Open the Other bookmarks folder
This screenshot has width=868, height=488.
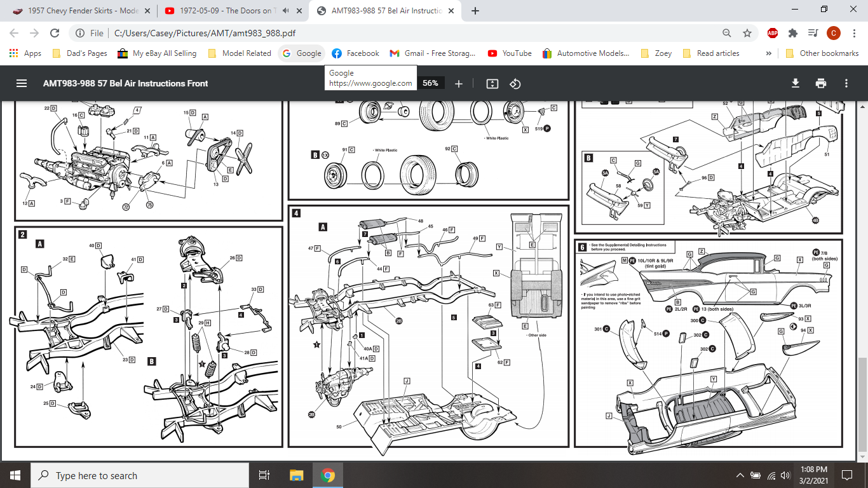pos(822,53)
